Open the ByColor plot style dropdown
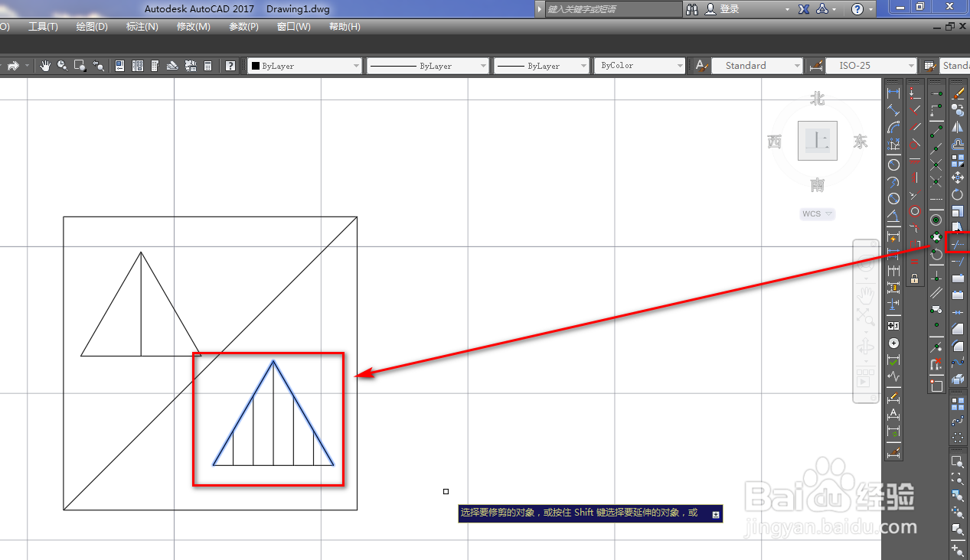Viewport: 970px width, 560px height. pyautogui.click(x=639, y=66)
